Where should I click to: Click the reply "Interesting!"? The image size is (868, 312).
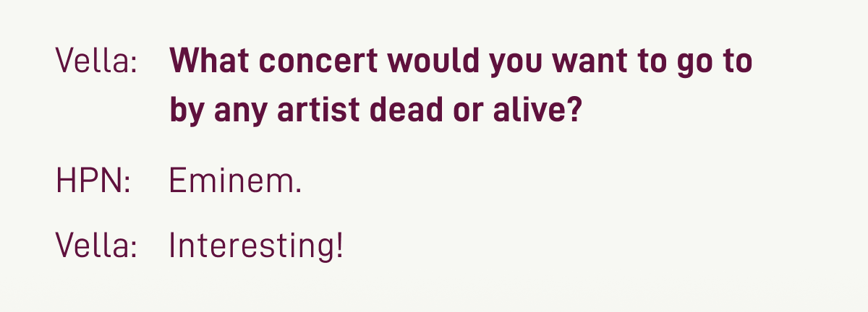tap(257, 248)
